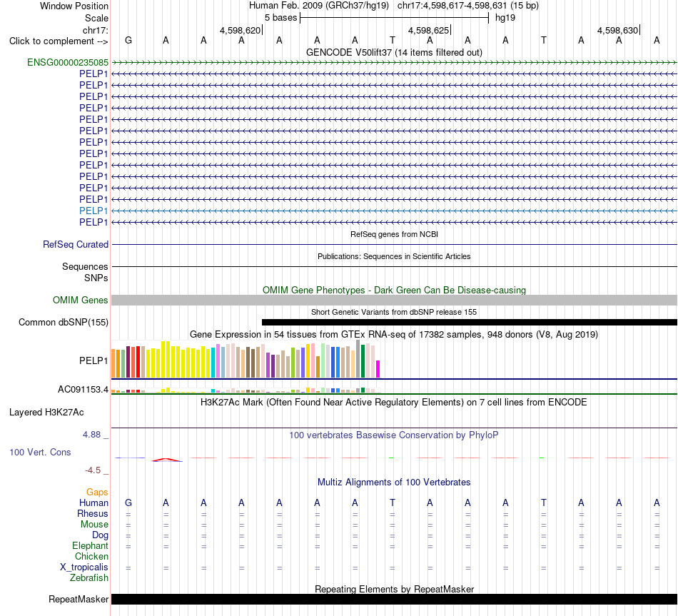Open the OMIM Genes track label

pos(80,301)
